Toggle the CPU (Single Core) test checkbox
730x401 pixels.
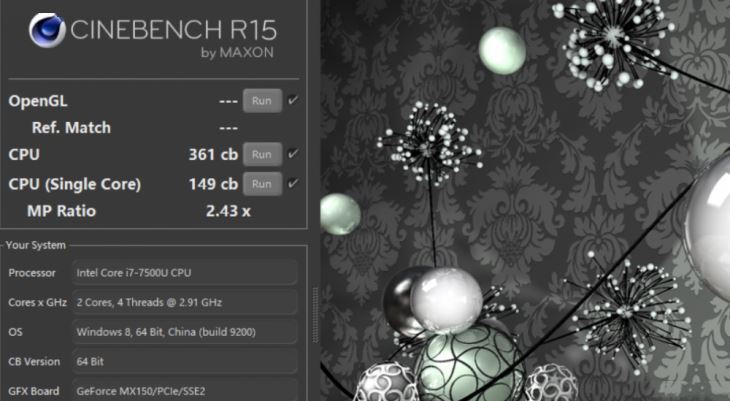pos(293,184)
